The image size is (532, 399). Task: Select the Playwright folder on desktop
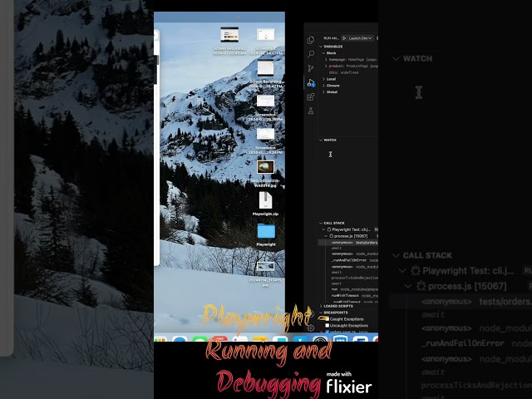(266, 234)
